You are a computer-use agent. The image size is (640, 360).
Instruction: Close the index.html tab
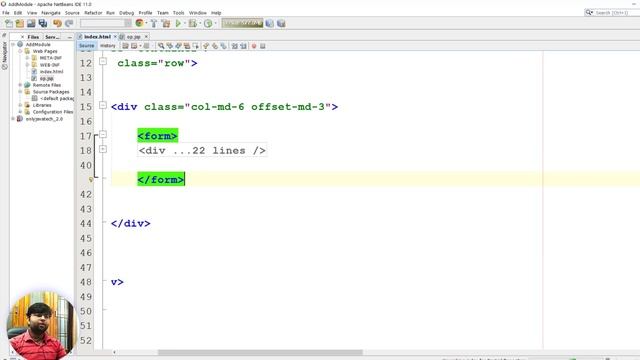115,37
